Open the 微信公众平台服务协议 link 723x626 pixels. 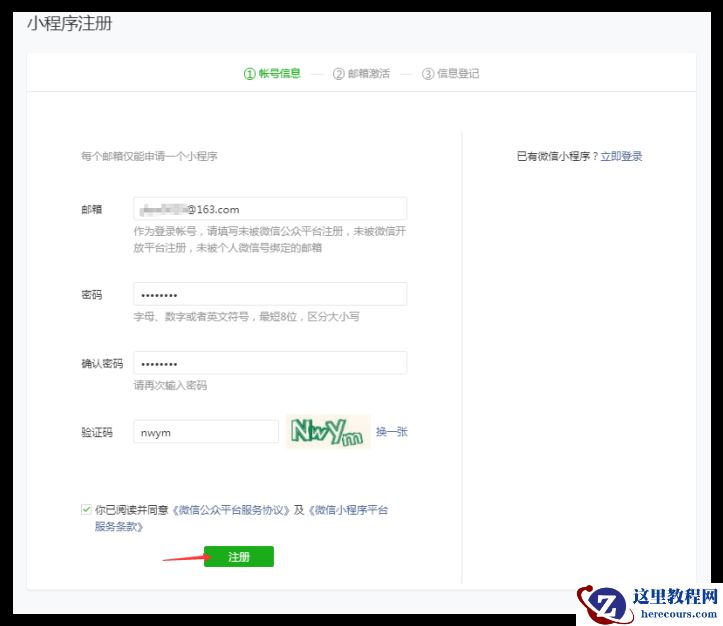pyautogui.click(x=231, y=510)
